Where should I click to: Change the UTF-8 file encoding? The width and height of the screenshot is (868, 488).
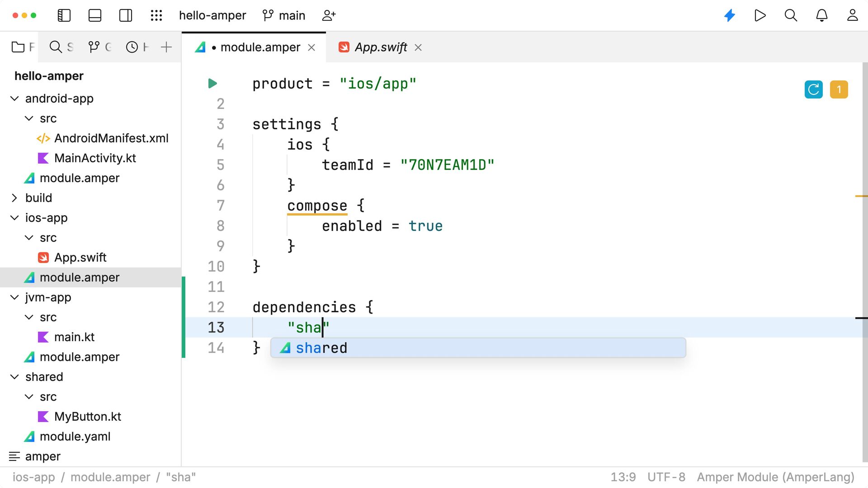666,477
